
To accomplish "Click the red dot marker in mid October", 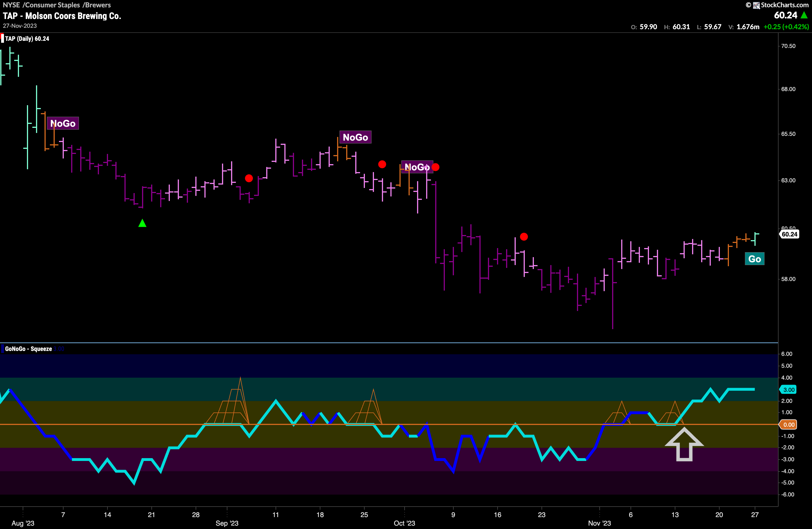I will [x=524, y=237].
